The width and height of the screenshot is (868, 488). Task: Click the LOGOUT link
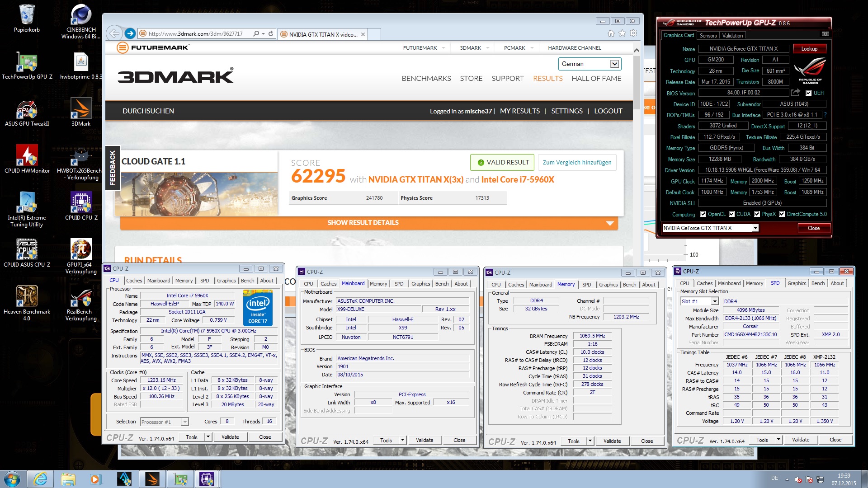pos(608,111)
